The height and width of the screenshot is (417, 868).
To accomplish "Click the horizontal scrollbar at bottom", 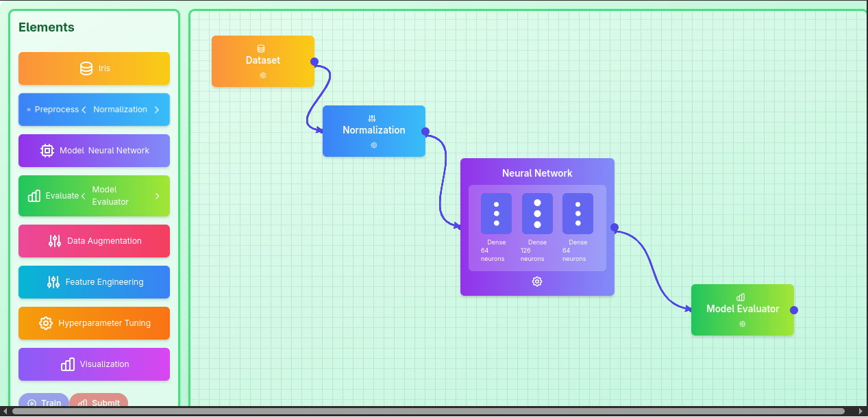I will click(x=428, y=412).
